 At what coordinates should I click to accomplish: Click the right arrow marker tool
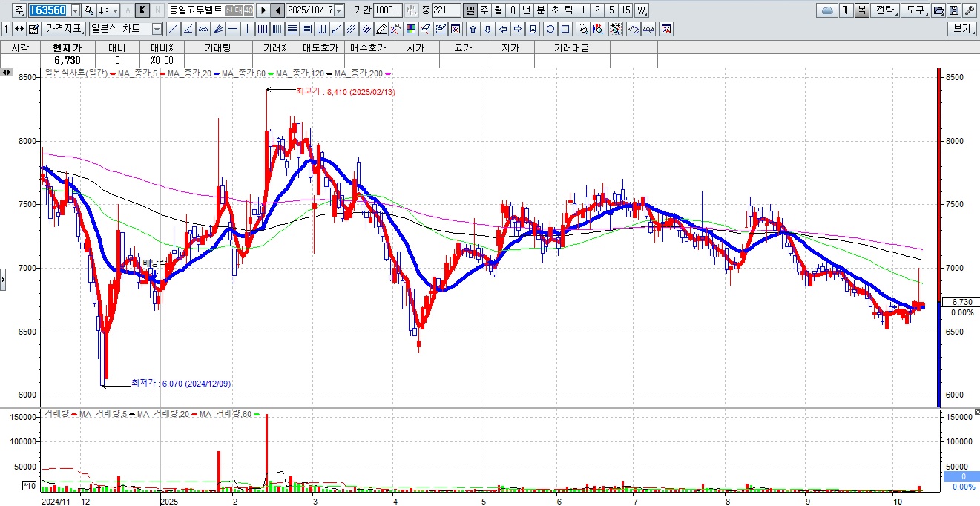[517, 29]
